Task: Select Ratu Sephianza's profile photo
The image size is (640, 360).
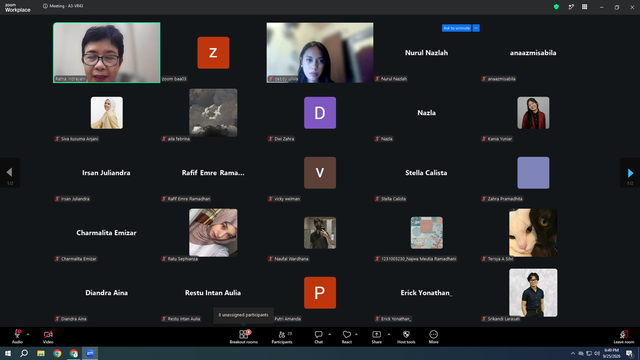Action: pos(213,233)
